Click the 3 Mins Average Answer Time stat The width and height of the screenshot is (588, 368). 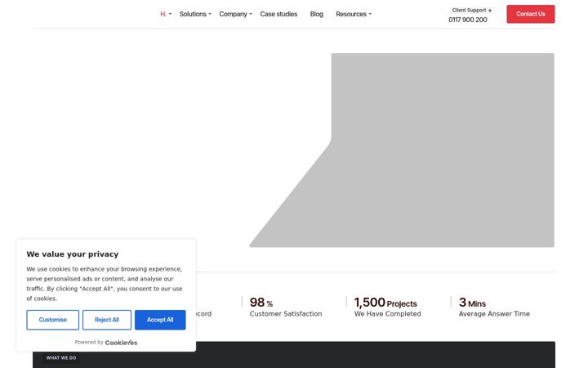494,307
